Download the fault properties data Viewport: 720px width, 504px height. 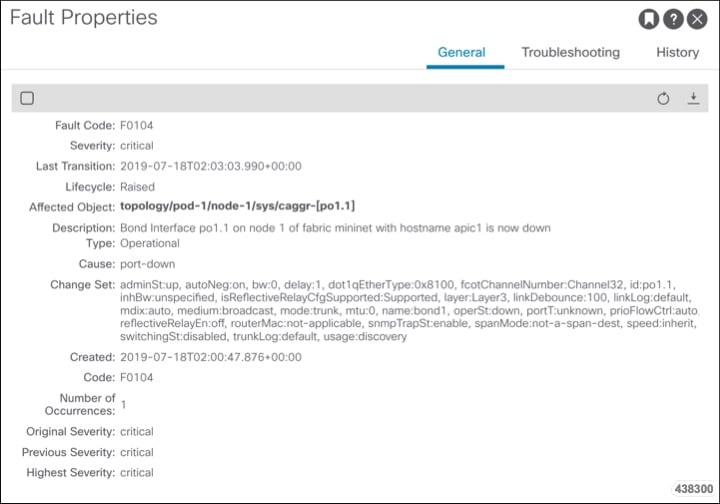693,98
